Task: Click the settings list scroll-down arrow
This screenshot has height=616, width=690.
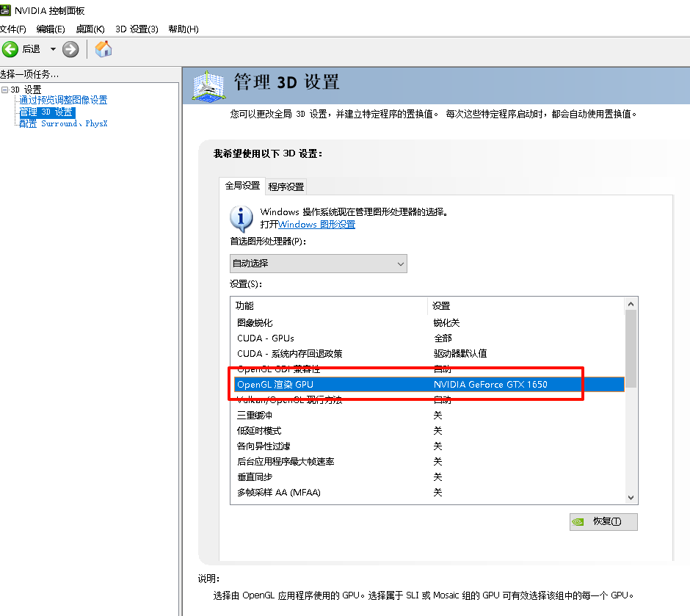Action: click(631, 498)
